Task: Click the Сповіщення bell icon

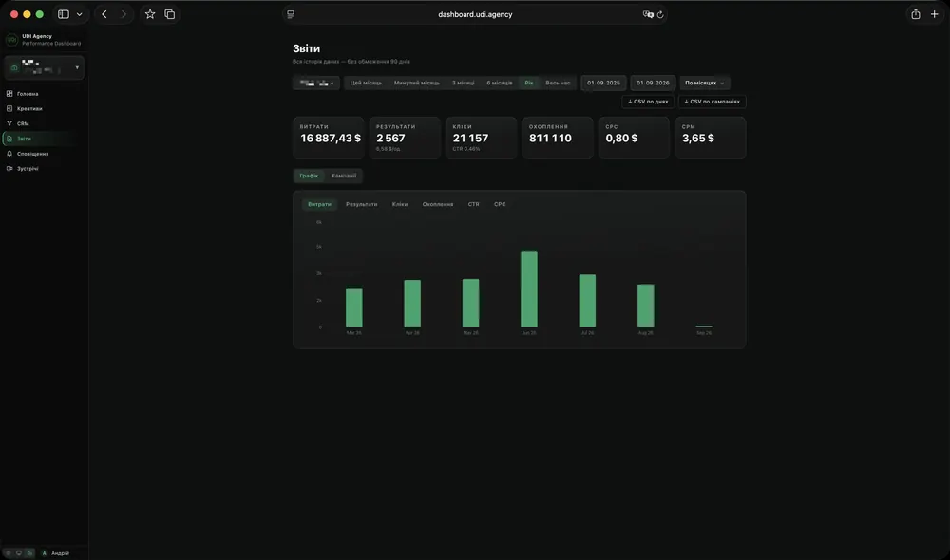Action: point(9,154)
